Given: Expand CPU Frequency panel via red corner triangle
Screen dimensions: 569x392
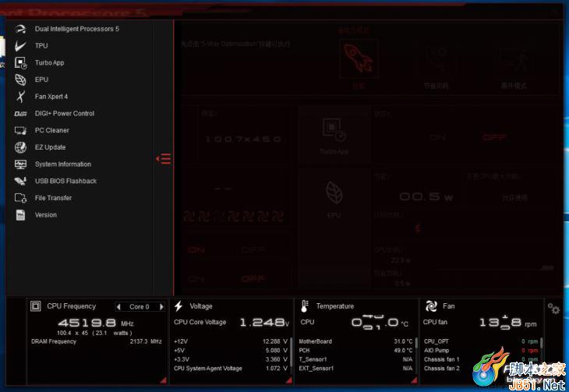Looking at the screenshot, I should pyautogui.click(x=164, y=380).
